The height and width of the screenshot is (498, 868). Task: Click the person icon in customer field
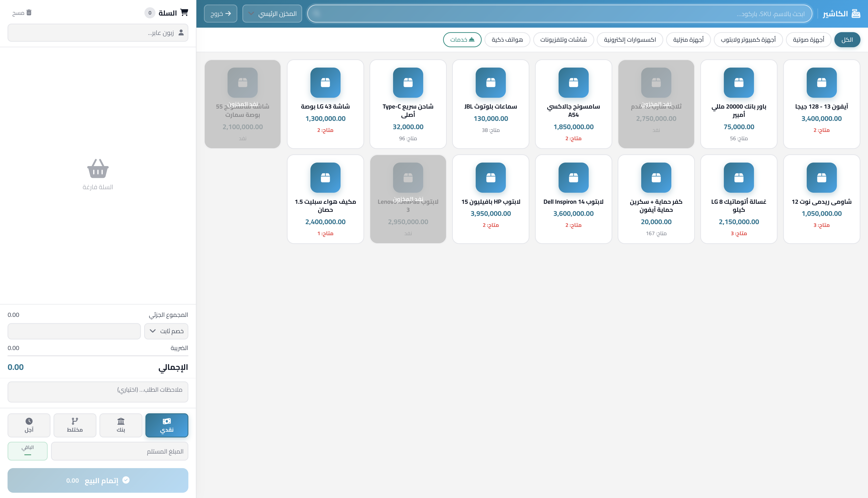coord(181,32)
